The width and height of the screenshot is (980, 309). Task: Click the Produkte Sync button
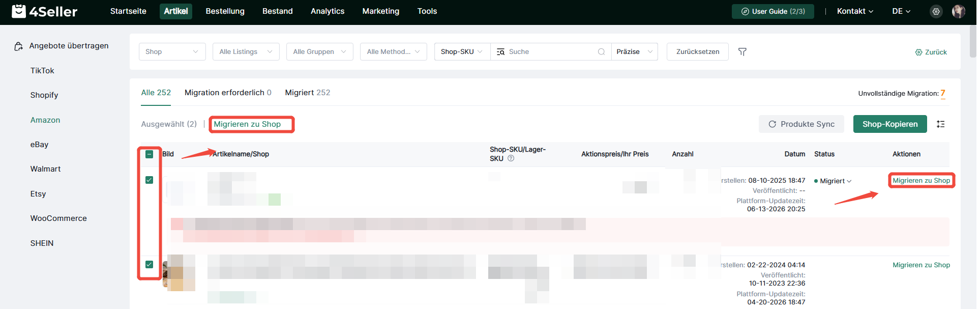801,124
